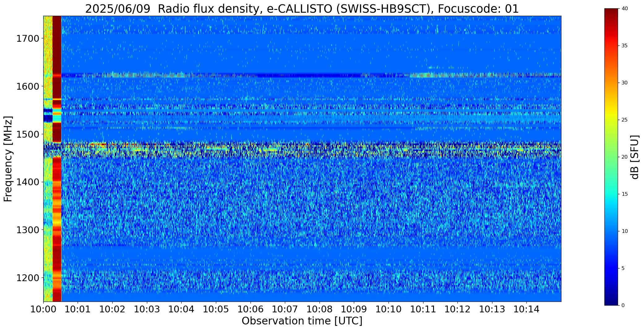Click the 1600 frequency tick label

tap(28, 86)
